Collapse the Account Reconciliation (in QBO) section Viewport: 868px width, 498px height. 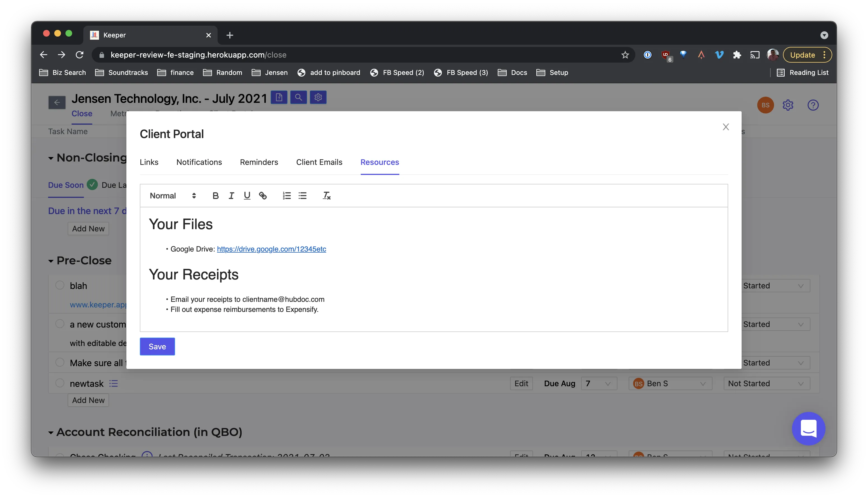(51, 433)
